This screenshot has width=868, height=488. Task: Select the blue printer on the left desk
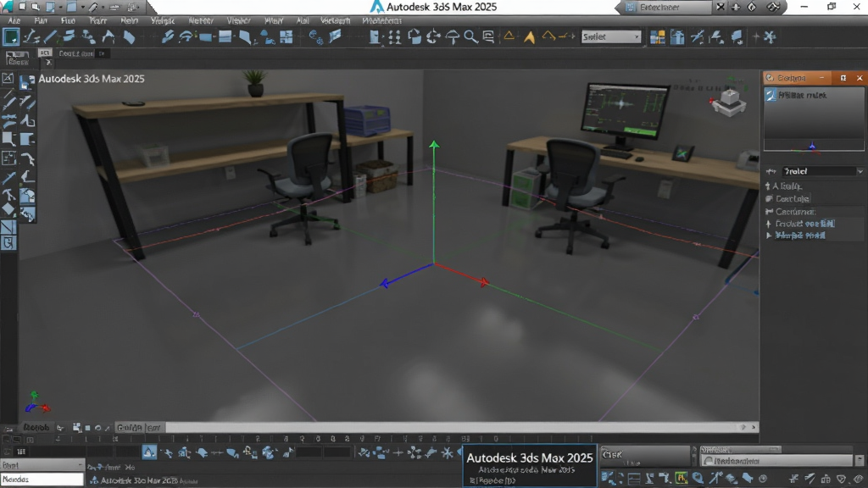(x=368, y=120)
